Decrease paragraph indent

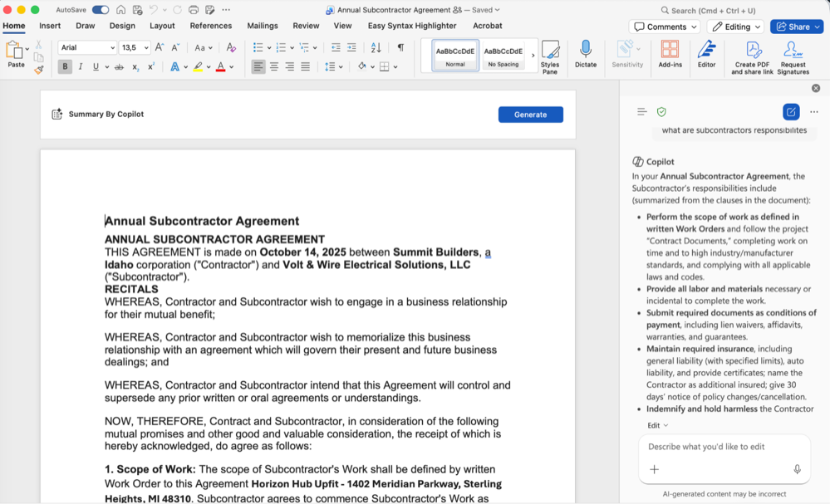pyautogui.click(x=336, y=47)
